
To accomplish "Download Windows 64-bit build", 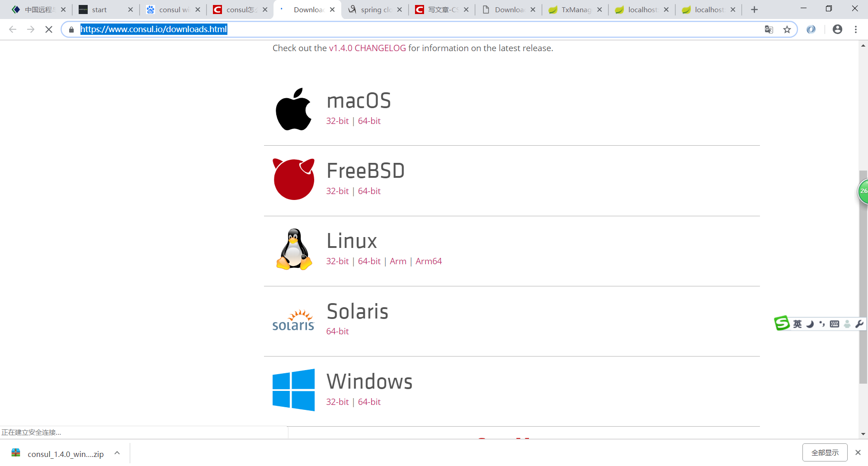I will [369, 402].
